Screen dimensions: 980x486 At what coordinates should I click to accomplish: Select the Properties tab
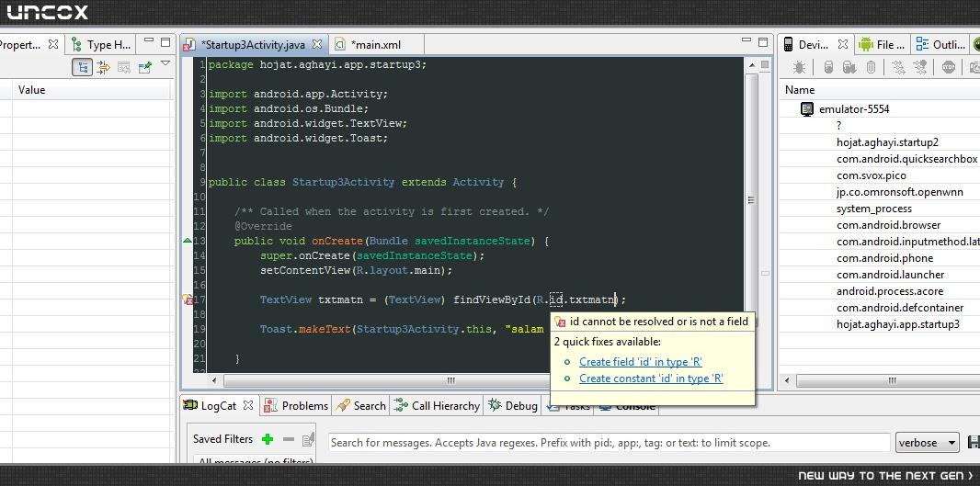[x=21, y=44]
